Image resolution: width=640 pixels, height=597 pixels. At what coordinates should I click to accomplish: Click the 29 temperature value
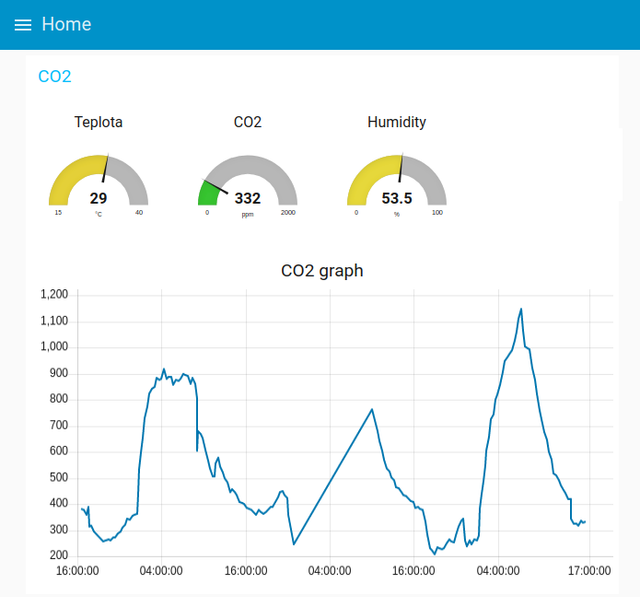tap(98, 198)
